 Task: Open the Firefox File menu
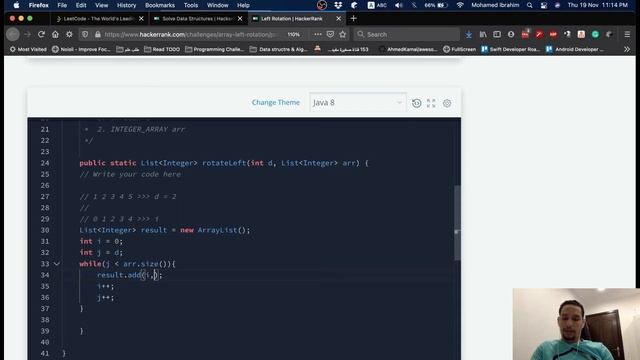coord(62,5)
